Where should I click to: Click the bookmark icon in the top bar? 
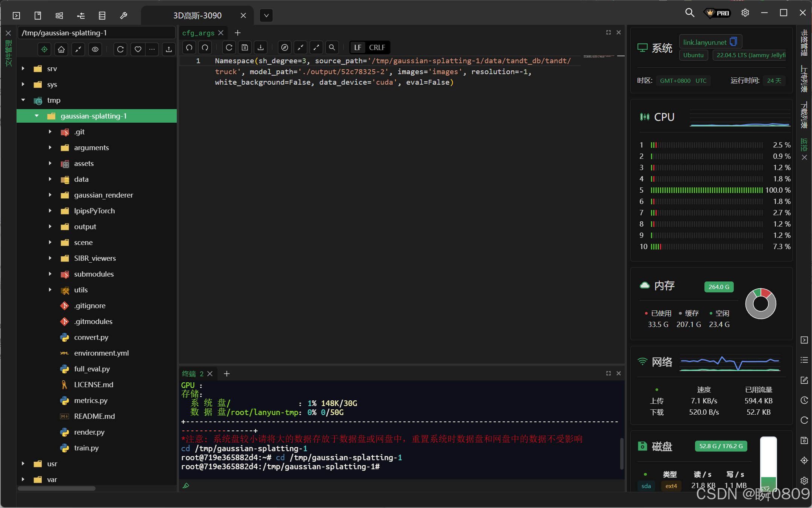click(38, 15)
